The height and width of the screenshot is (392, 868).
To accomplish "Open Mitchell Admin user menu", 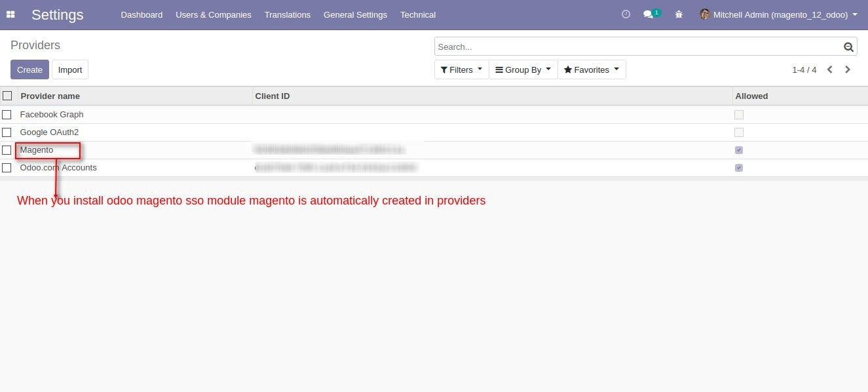I will point(778,14).
